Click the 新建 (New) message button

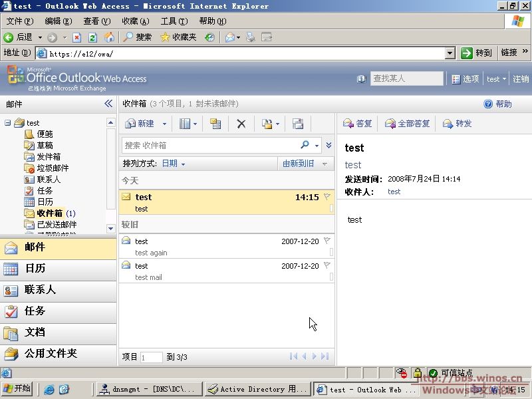[x=140, y=124]
